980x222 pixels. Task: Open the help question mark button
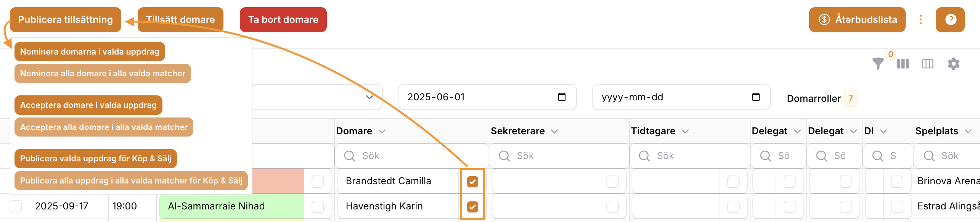tap(950, 19)
